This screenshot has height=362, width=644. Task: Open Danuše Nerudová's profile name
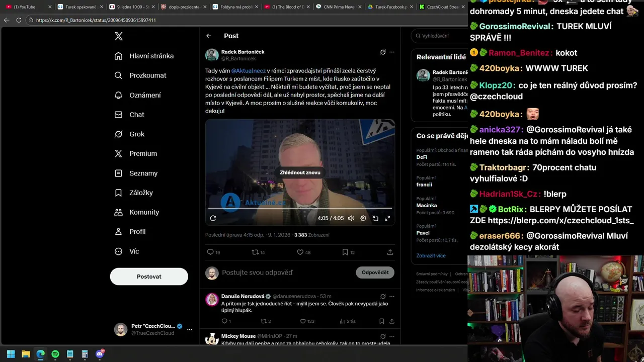[243, 296]
